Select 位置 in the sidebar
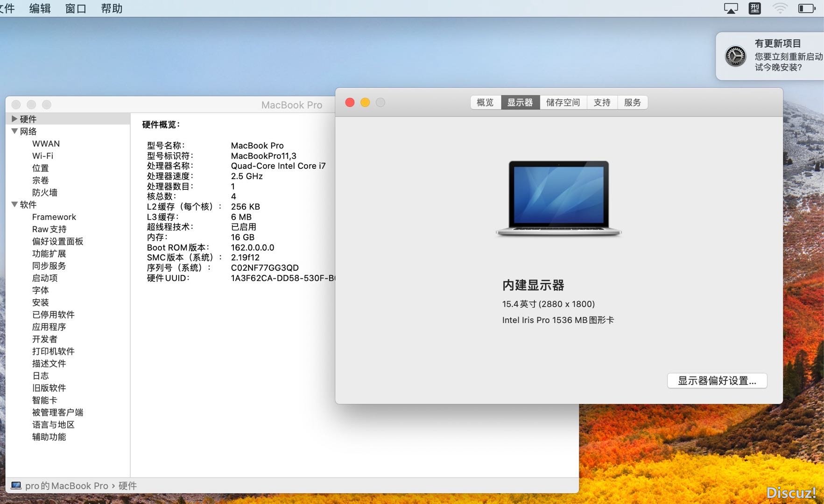The image size is (824, 504). pos(40,168)
